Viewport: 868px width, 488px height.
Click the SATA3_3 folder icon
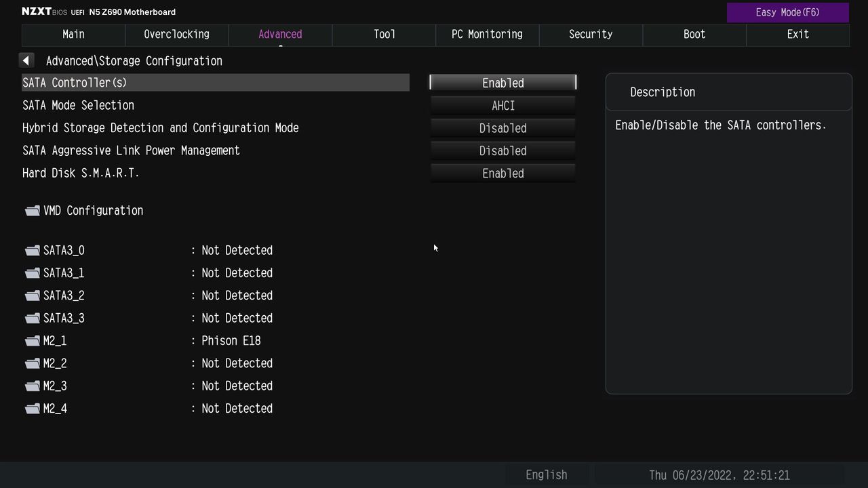click(33, 319)
